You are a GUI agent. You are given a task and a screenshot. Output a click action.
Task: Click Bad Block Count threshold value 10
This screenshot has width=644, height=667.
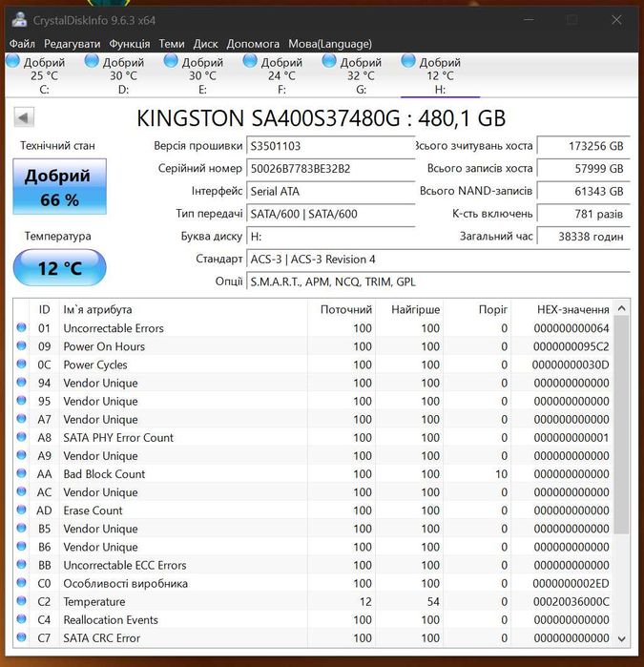[x=501, y=474]
